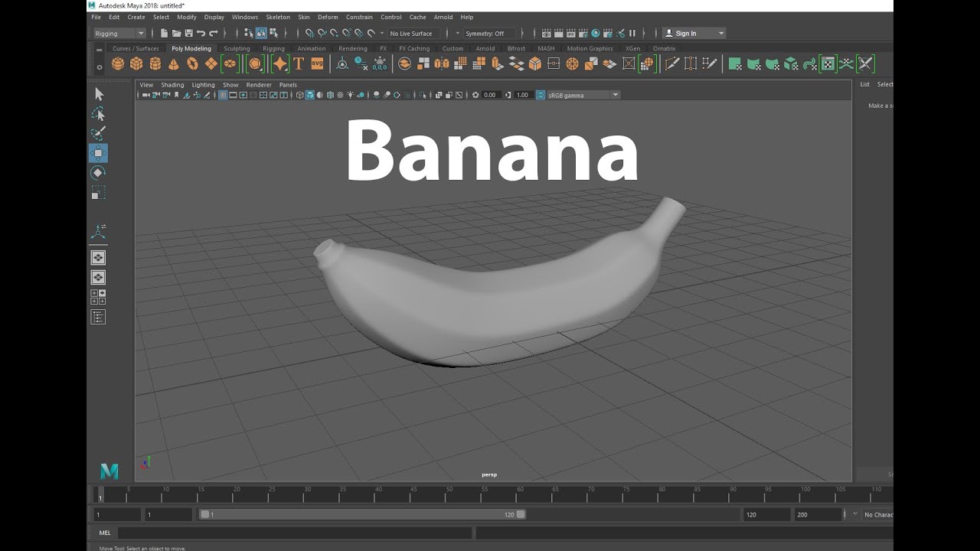Click the Open Scene folder icon
980x551 pixels.
pos(177,33)
